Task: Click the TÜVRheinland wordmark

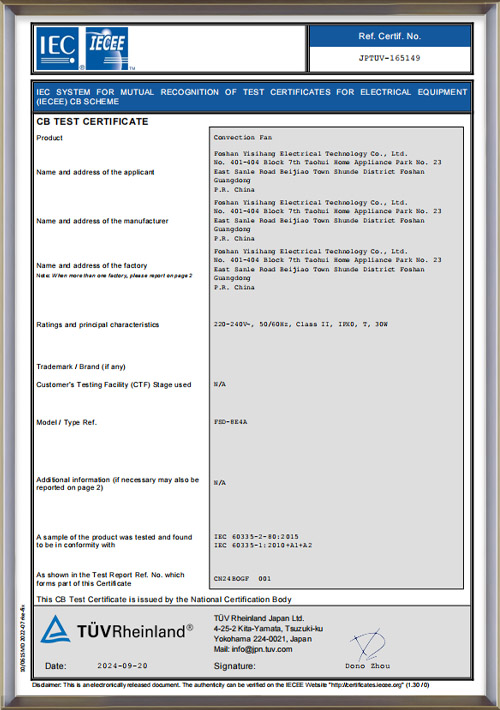Action: coord(131,631)
